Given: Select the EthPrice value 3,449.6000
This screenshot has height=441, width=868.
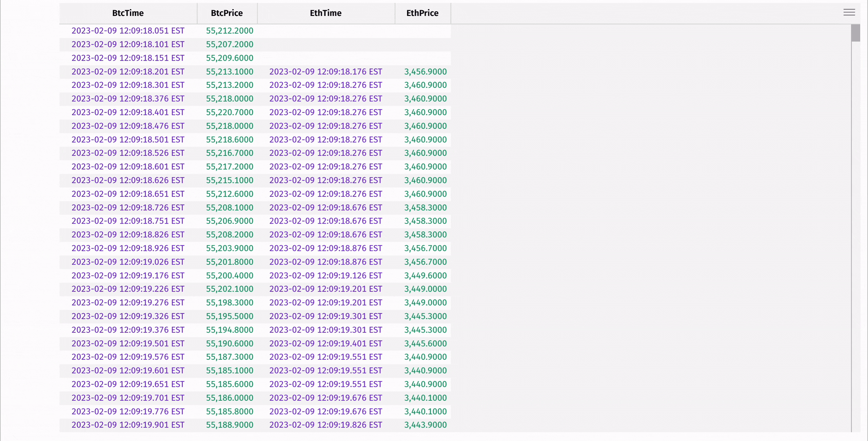Looking at the screenshot, I should click(x=425, y=275).
